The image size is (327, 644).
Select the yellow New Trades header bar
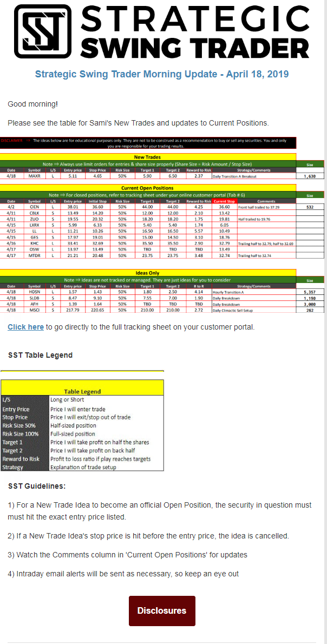pyautogui.click(x=148, y=157)
